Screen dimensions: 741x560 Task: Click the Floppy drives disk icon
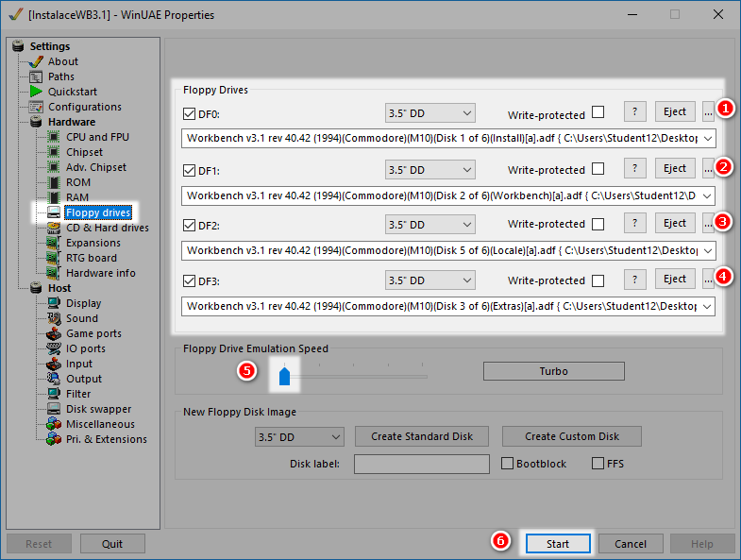pyautogui.click(x=54, y=212)
